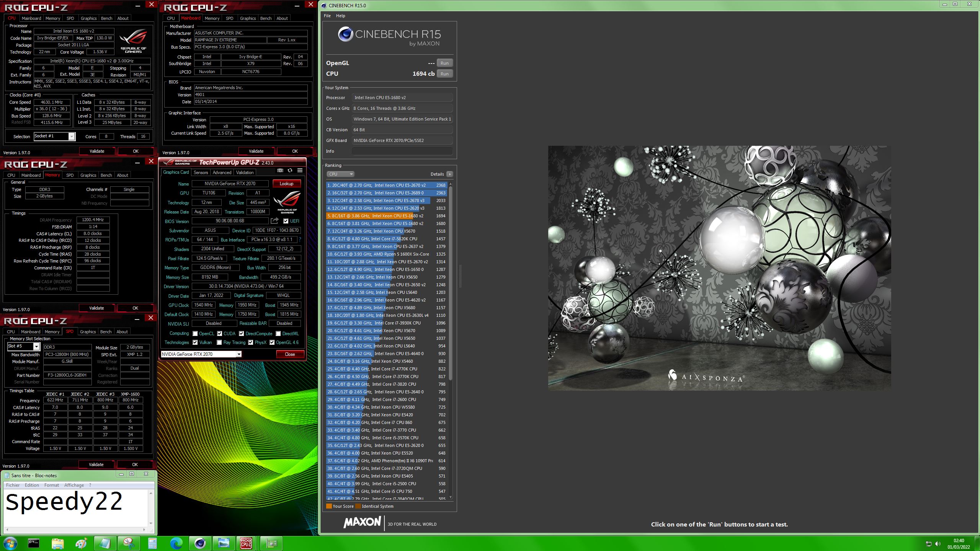Toggle the DirectML checkbox
This screenshot has width=980, height=551.
pos(278,333)
